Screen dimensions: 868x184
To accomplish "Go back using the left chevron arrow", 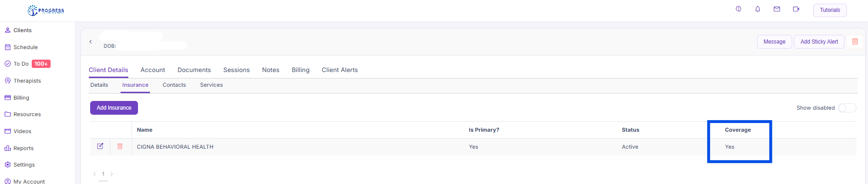I will [x=91, y=42].
